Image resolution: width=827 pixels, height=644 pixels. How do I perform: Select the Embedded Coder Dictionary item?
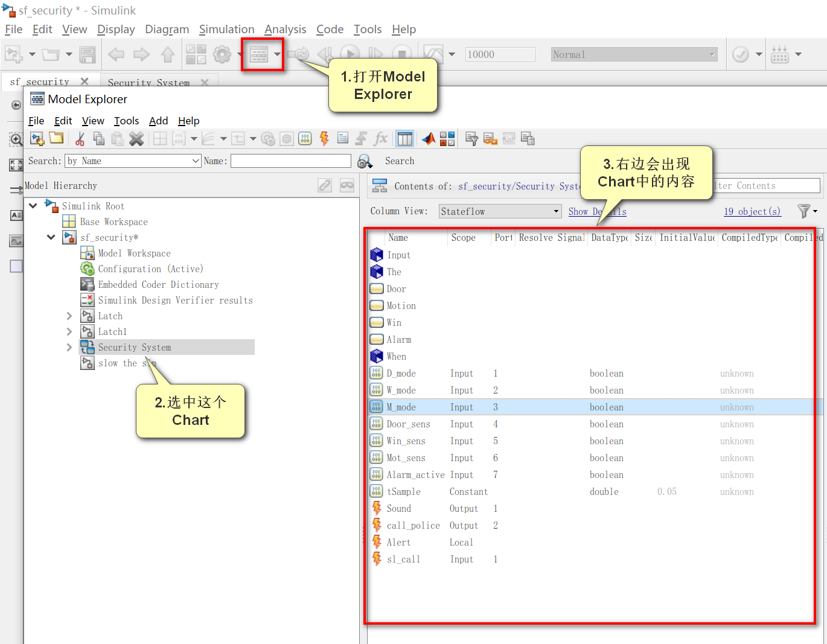coord(158,284)
